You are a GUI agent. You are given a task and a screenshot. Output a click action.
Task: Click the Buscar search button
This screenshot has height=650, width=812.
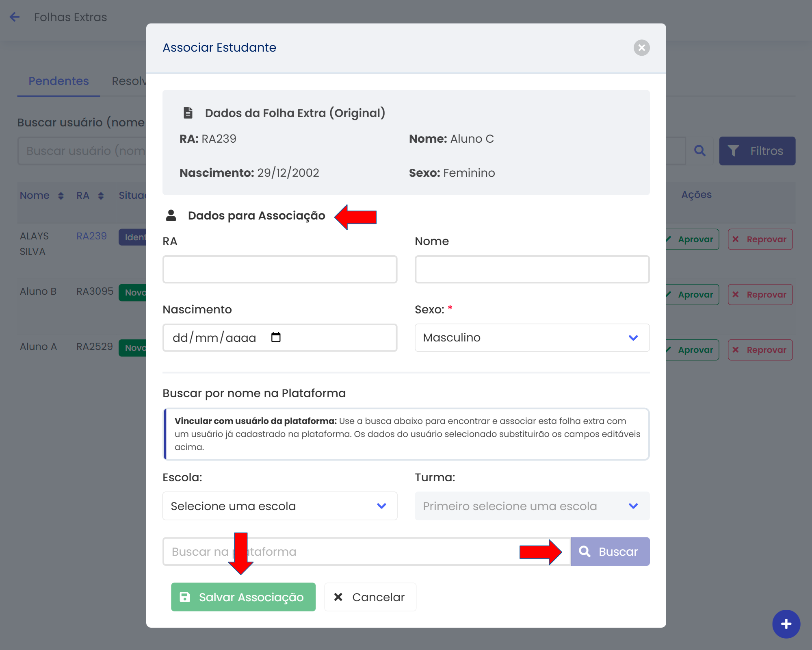click(610, 552)
